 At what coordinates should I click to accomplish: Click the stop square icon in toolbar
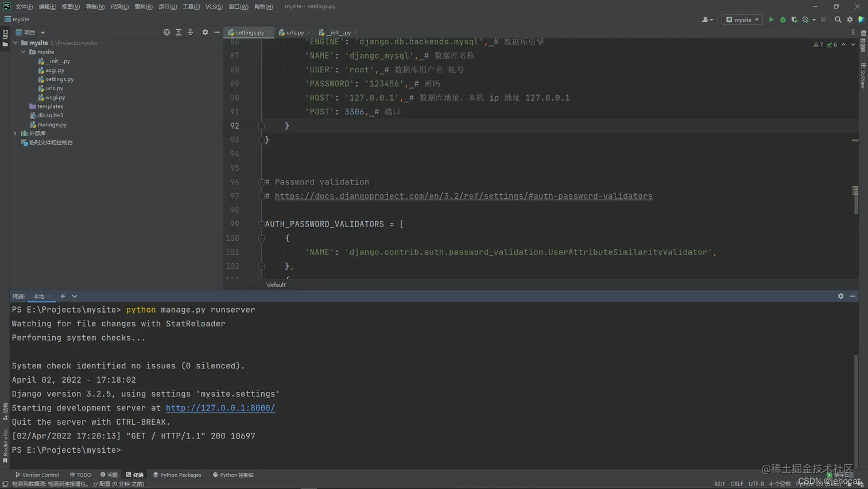[823, 20]
